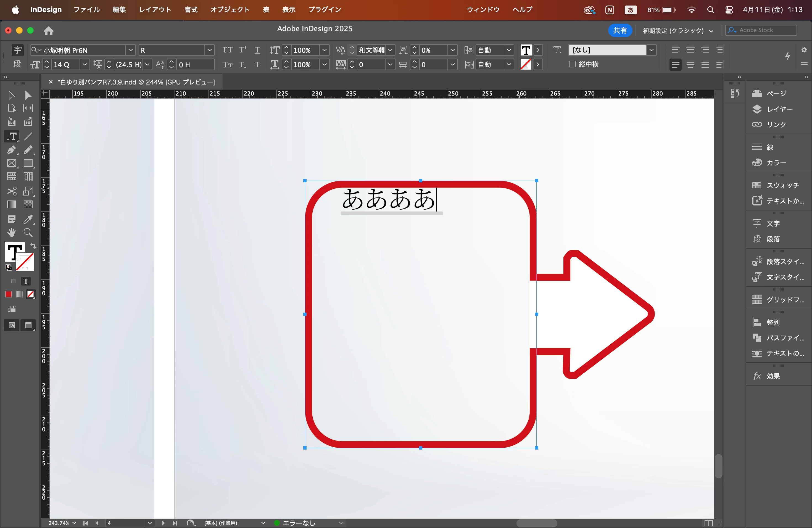Switch to paragraph formatting controls (段)
This screenshot has height=528, width=812.
click(17, 64)
